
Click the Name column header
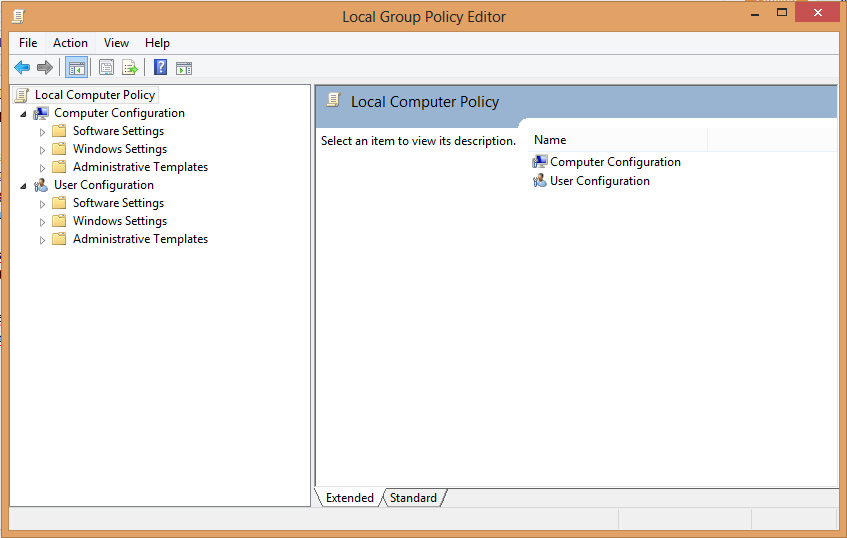point(617,140)
